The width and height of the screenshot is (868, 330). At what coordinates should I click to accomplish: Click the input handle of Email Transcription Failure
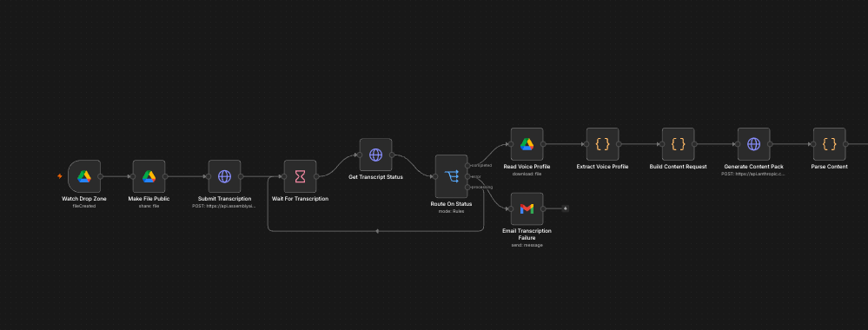[x=510, y=208]
